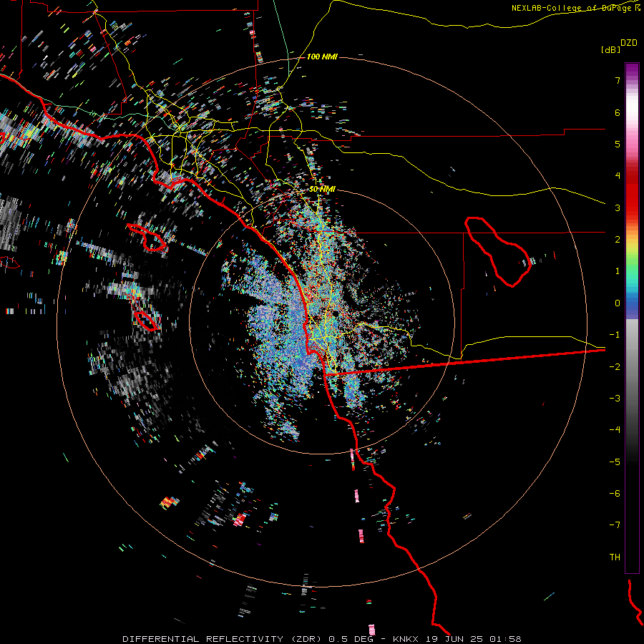Click the "100 NMI" range ring label

click(x=322, y=57)
